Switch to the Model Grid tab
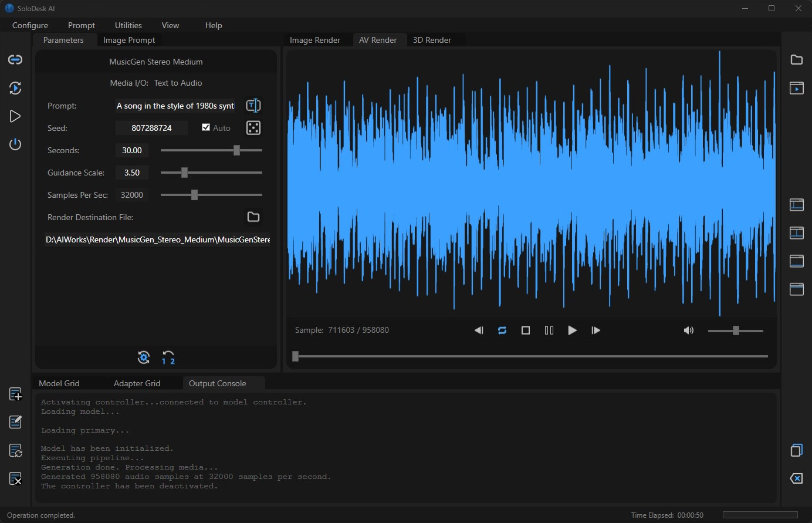Viewport: 812px width, 523px height. point(59,383)
